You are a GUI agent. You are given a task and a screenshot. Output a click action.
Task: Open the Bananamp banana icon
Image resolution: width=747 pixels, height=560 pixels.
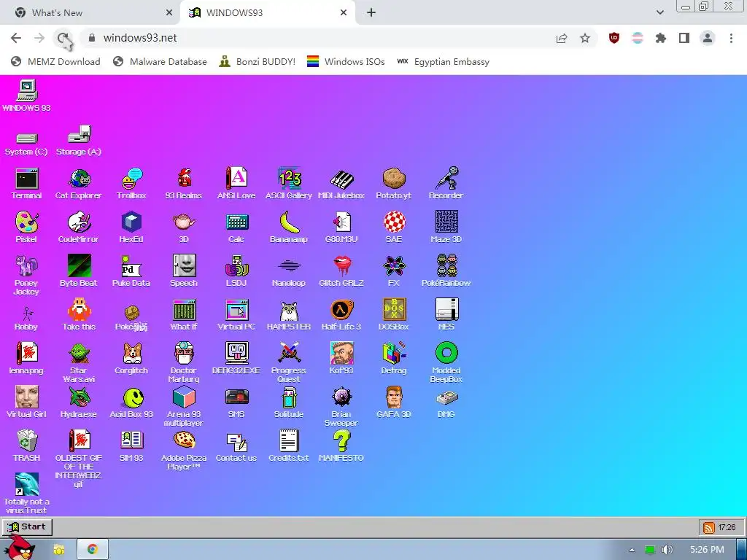[x=289, y=227]
